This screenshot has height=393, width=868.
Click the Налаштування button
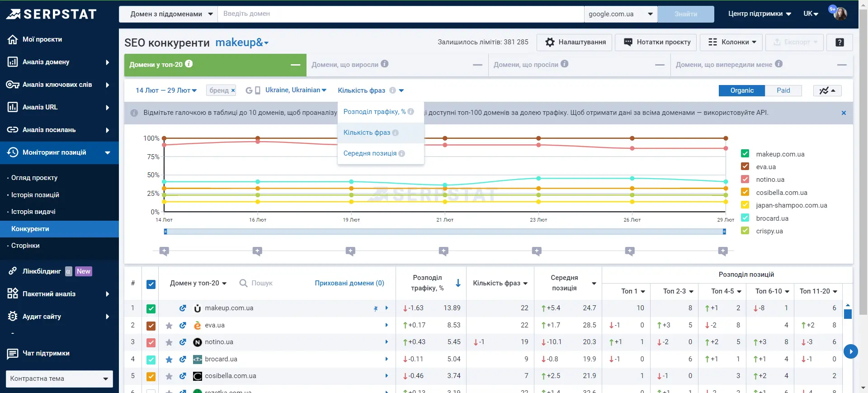pyautogui.click(x=575, y=42)
